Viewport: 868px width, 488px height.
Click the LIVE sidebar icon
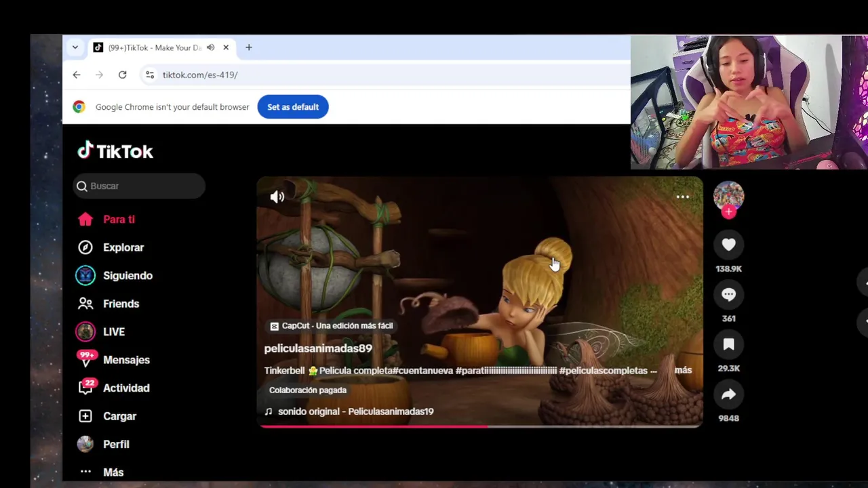point(85,331)
